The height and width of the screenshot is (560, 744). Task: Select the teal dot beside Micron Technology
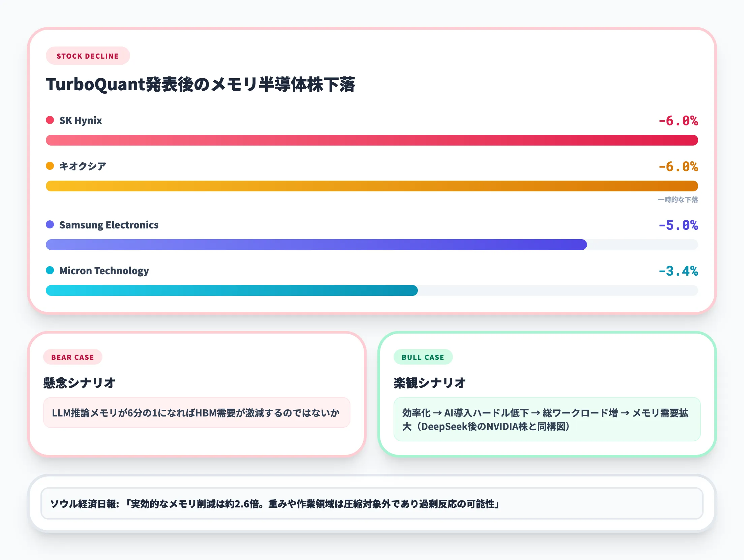pyautogui.click(x=50, y=270)
